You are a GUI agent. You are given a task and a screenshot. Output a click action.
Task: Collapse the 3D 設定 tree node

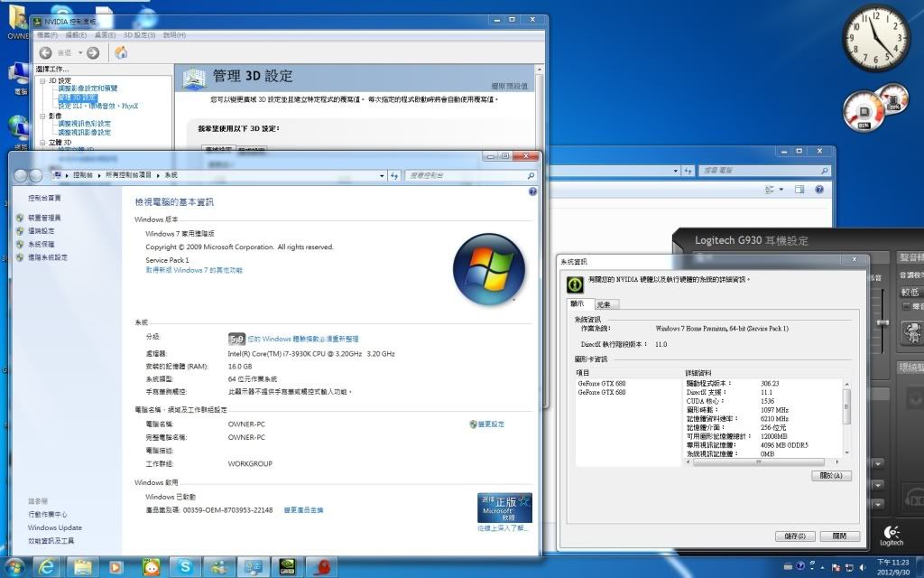(41, 80)
